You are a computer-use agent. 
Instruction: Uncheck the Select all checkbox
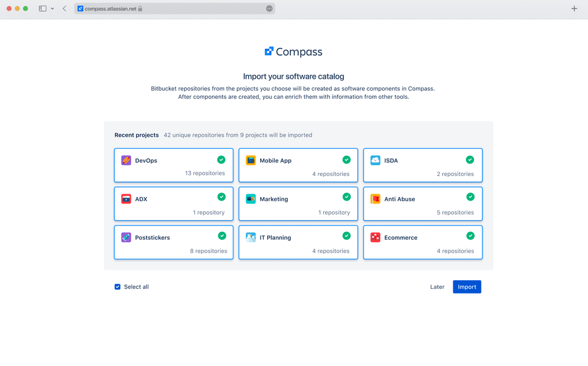click(117, 287)
